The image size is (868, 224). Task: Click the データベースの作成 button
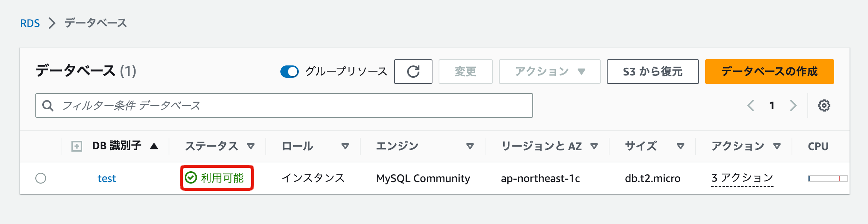[769, 72]
